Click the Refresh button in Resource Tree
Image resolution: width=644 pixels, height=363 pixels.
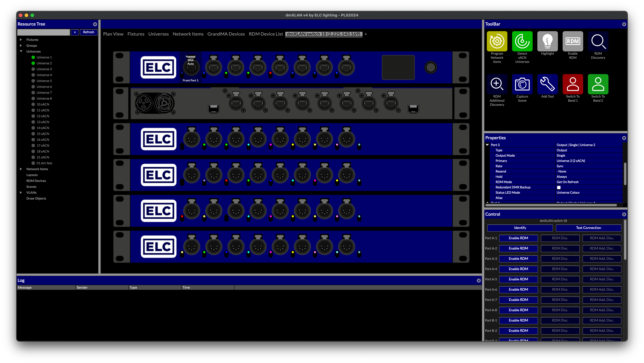[x=88, y=32]
